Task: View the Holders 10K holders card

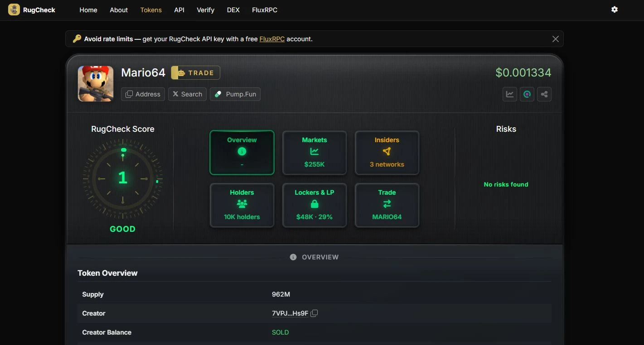Action: [x=242, y=205]
